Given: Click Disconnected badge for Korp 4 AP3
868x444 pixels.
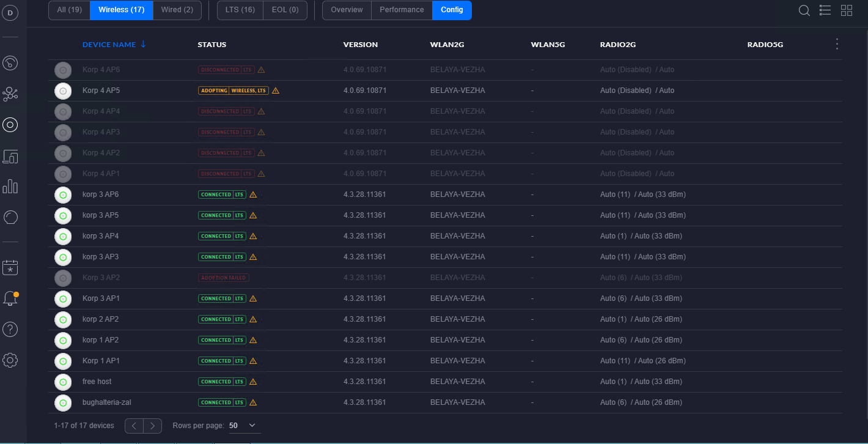Looking at the screenshot, I should point(226,132).
